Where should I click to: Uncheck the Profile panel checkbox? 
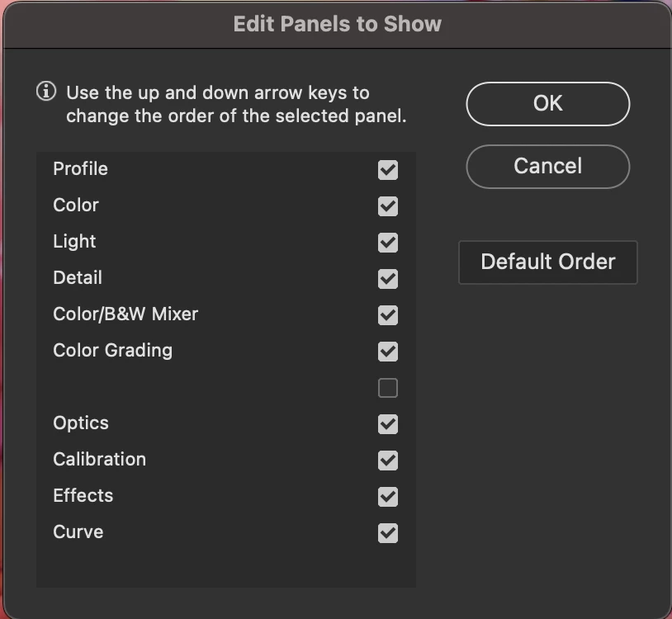click(387, 170)
